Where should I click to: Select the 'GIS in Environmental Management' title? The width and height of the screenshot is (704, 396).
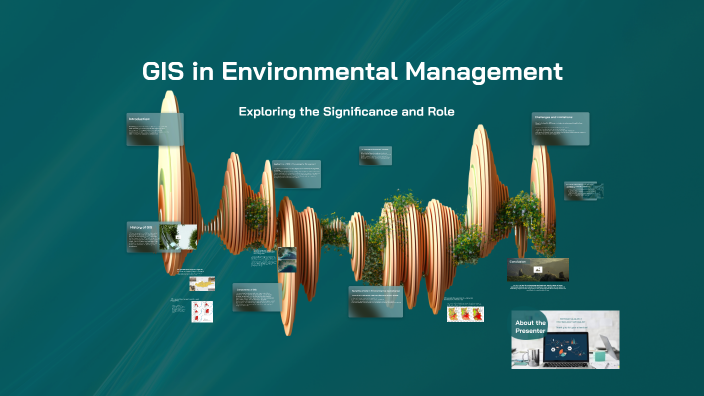click(352, 71)
